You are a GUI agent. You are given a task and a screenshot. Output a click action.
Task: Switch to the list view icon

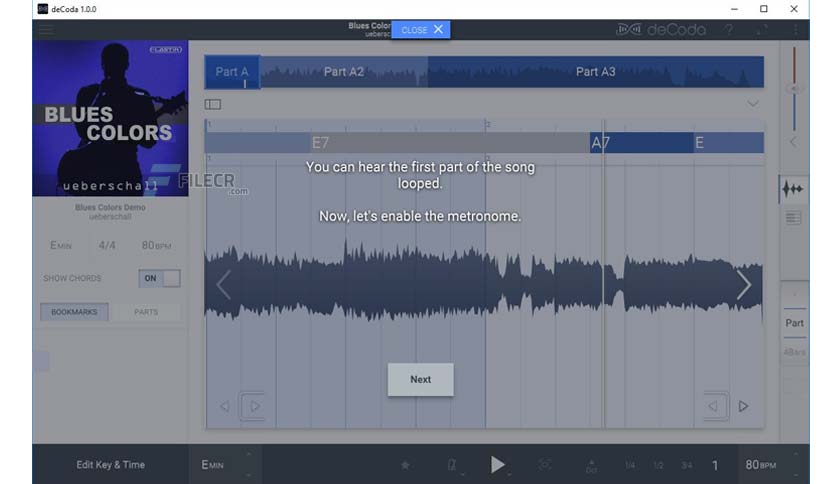coord(793,218)
